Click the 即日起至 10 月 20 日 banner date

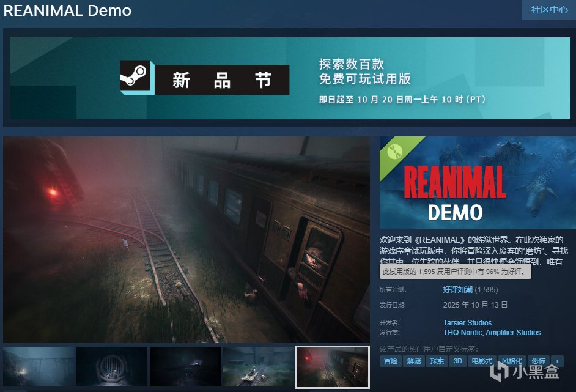(x=402, y=99)
